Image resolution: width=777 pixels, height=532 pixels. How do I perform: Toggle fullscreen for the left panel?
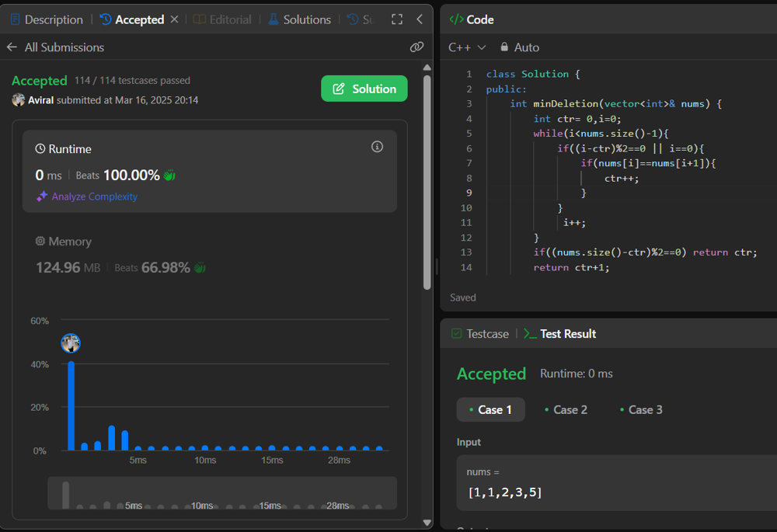click(x=397, y=19)
